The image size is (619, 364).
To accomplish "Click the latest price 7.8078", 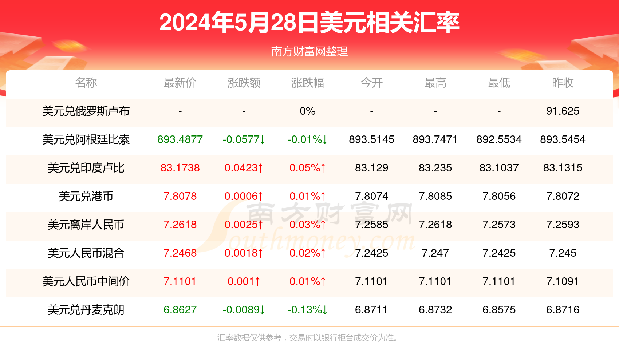I will click(x=180, y=196).
